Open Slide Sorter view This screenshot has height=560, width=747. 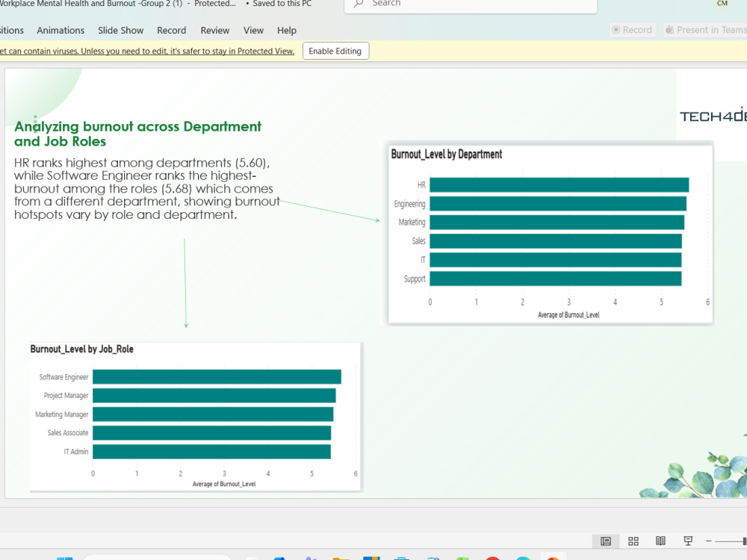coord(633,541)
